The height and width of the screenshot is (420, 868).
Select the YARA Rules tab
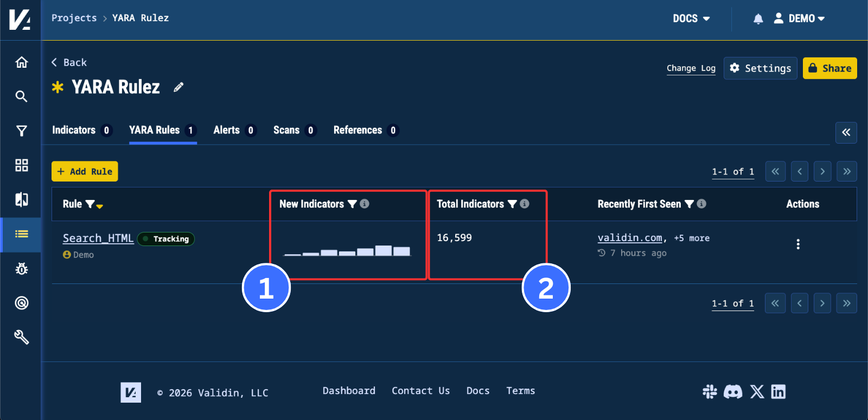click(x=163, y=130)
